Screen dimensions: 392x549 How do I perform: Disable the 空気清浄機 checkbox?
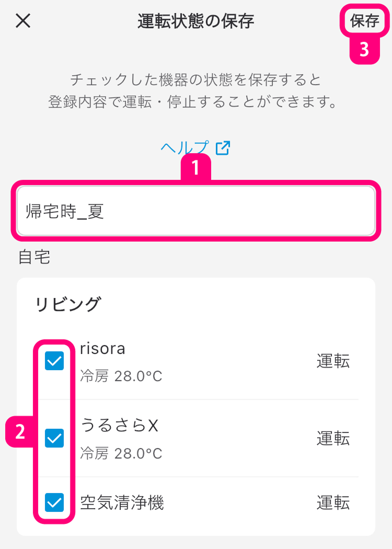[x=54, y=502]
